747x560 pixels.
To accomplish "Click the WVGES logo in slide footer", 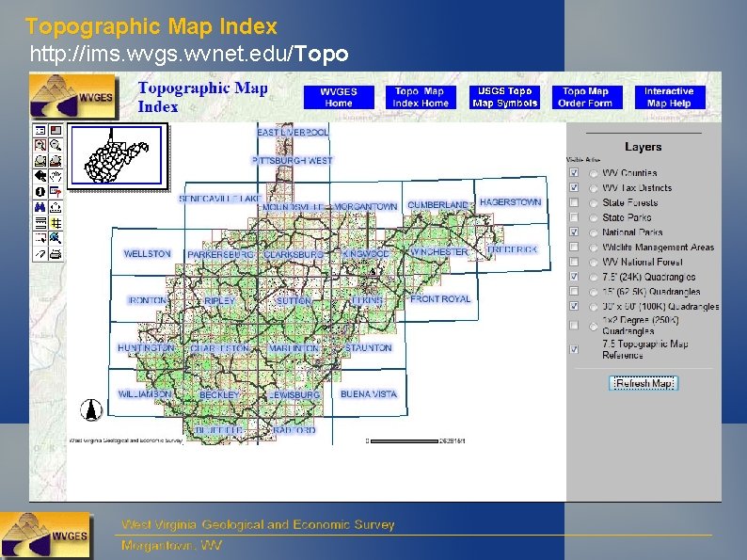I will click(47, 536).
